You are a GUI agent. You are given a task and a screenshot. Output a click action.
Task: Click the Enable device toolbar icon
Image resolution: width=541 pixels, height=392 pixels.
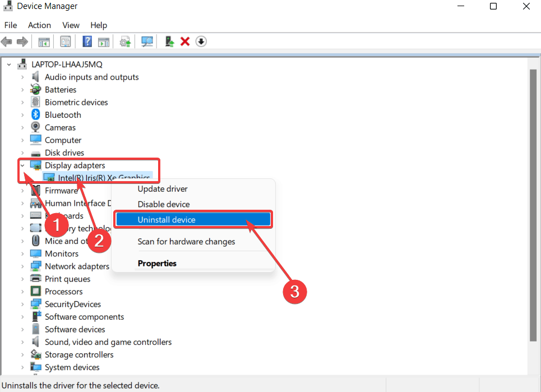[x=169, y=41]
